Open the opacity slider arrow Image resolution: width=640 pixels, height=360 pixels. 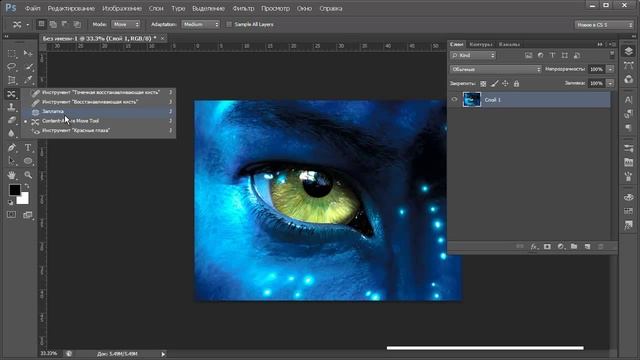pos(610,69)
